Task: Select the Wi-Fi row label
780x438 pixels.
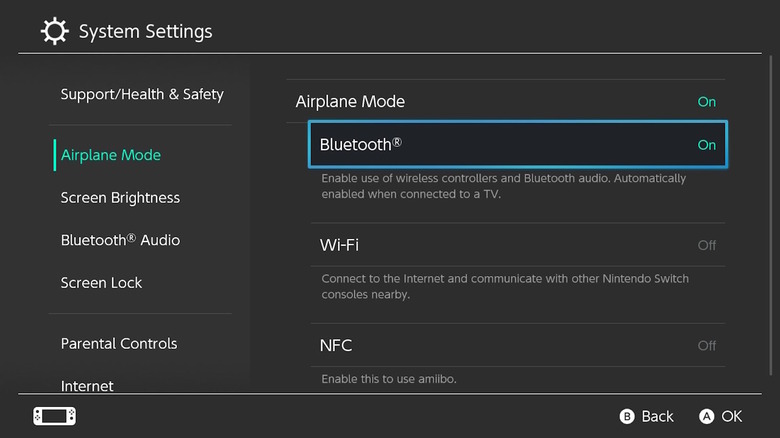Action: point(339,245)
